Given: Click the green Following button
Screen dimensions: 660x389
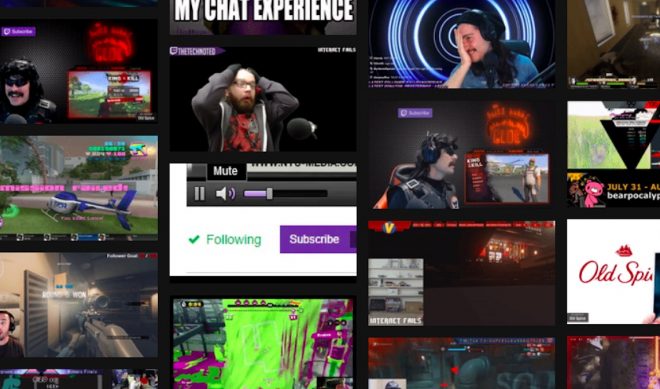Looking at the screenshot, I should click(x=225, y=240).
